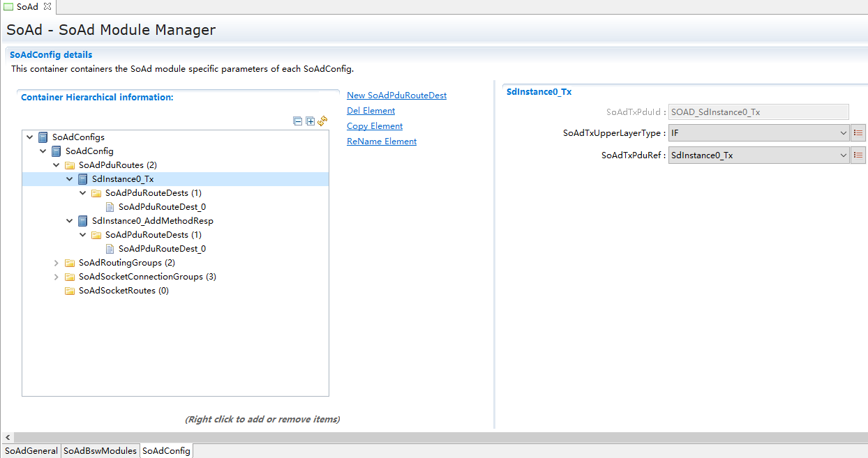Expand the SoAdSocketConnectionGroups node

(57, 277)
